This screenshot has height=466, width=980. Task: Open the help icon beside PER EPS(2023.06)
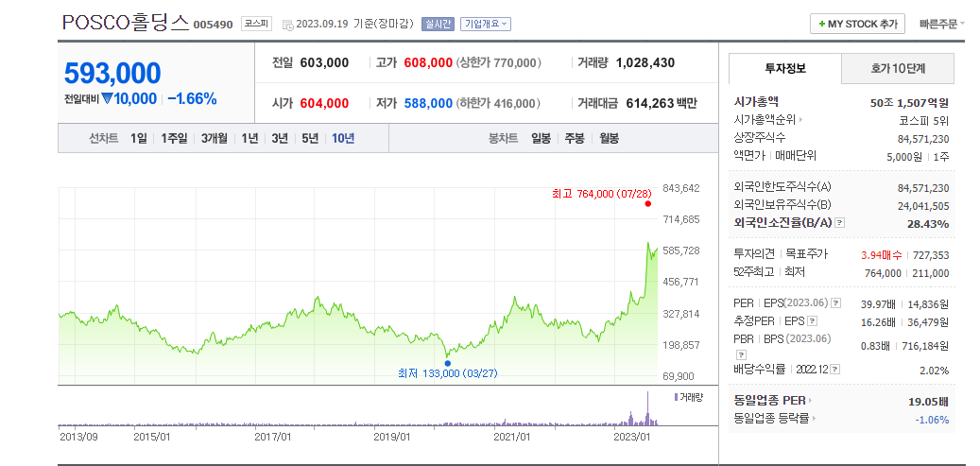(836, 303)
